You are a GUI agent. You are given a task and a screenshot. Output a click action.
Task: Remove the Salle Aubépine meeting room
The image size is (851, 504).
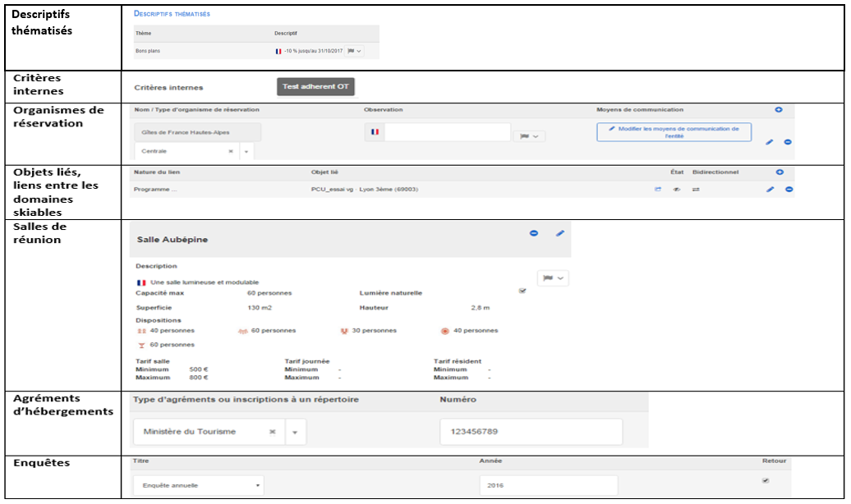[x=533, y=233]
